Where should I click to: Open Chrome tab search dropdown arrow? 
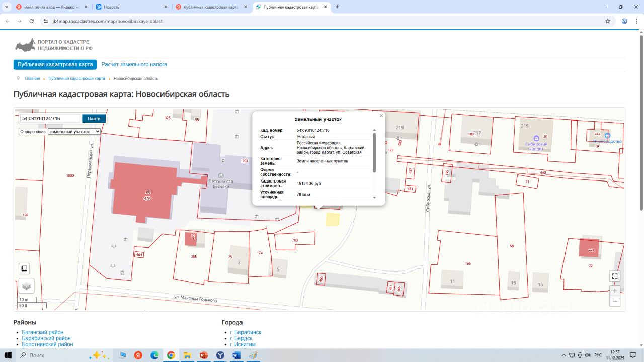(x=7, y=7)
